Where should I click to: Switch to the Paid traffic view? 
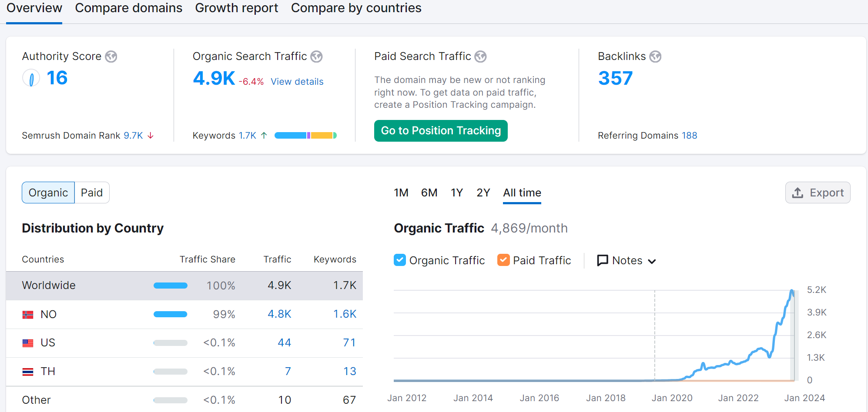(x=92, y=192)
